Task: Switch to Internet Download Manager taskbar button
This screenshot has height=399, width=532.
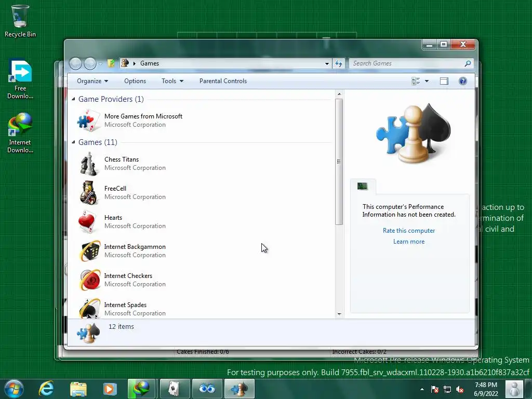Action: [141, 389]
